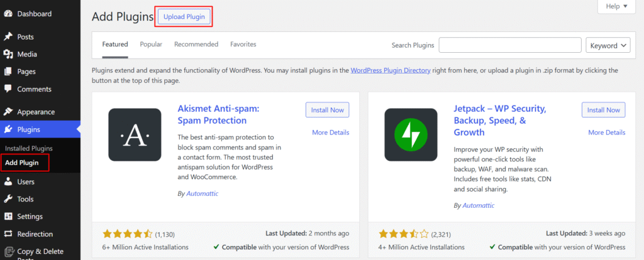Click '4+ Million Active Installations' text
The image size is (644, 260).
(x=421, y=247)
